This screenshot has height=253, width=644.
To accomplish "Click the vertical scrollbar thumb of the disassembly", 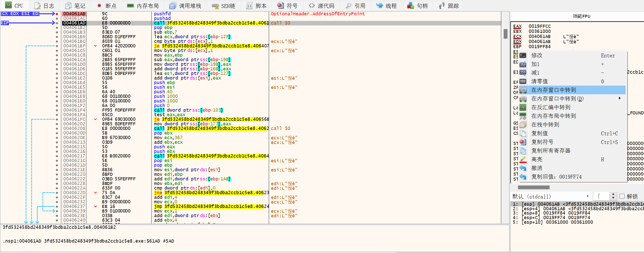I will coord(505,34).
